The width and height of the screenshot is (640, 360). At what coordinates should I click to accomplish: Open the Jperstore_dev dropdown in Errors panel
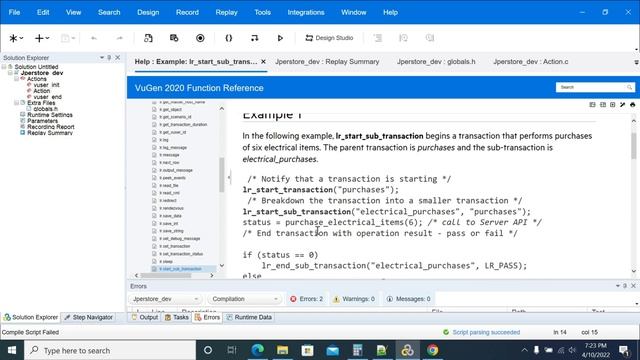[165, 299]
